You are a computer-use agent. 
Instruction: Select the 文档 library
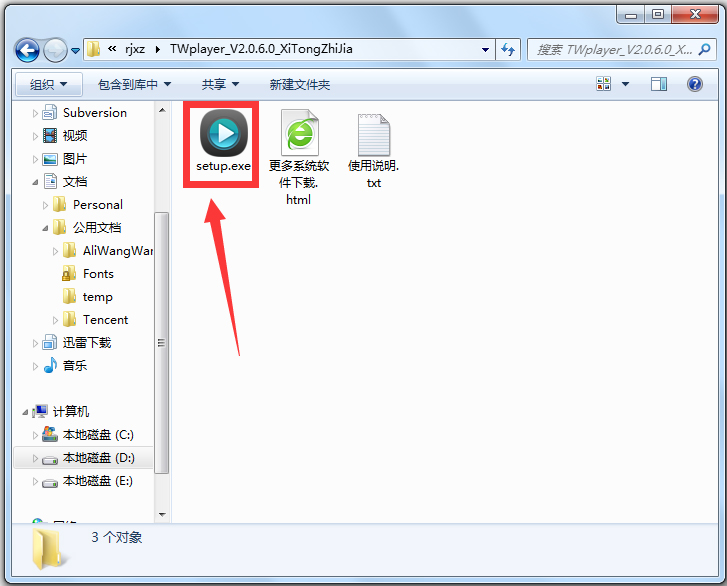(75, 181)
